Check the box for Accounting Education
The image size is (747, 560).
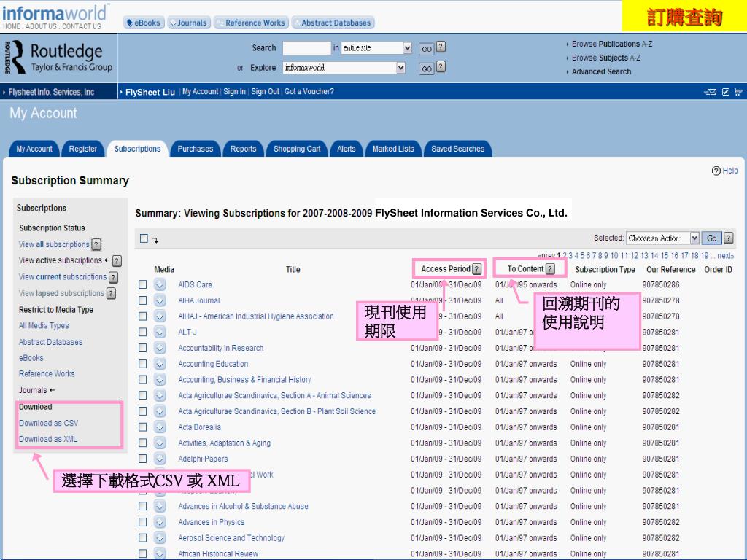click(142, 364)
